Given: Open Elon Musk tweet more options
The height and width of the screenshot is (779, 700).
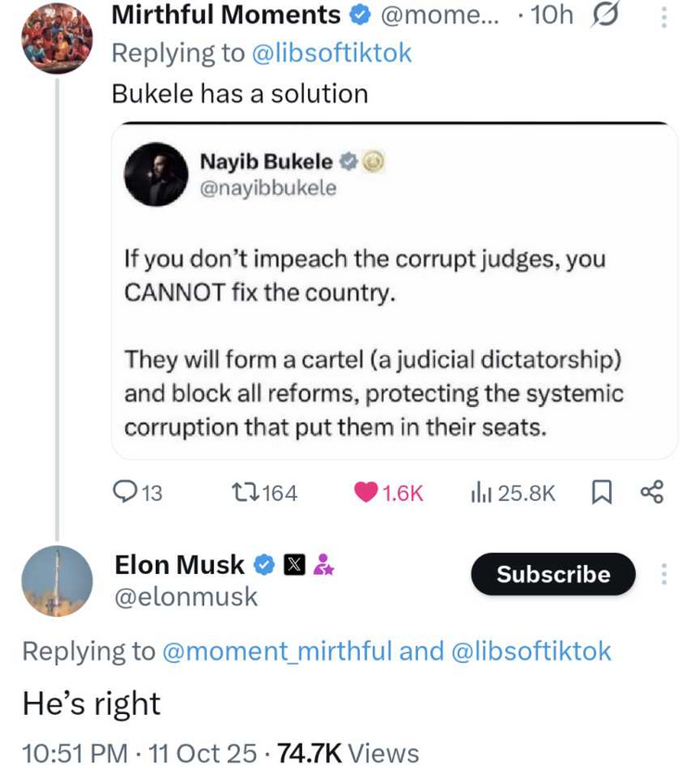Looking at the screenshot, I should 663,574.
